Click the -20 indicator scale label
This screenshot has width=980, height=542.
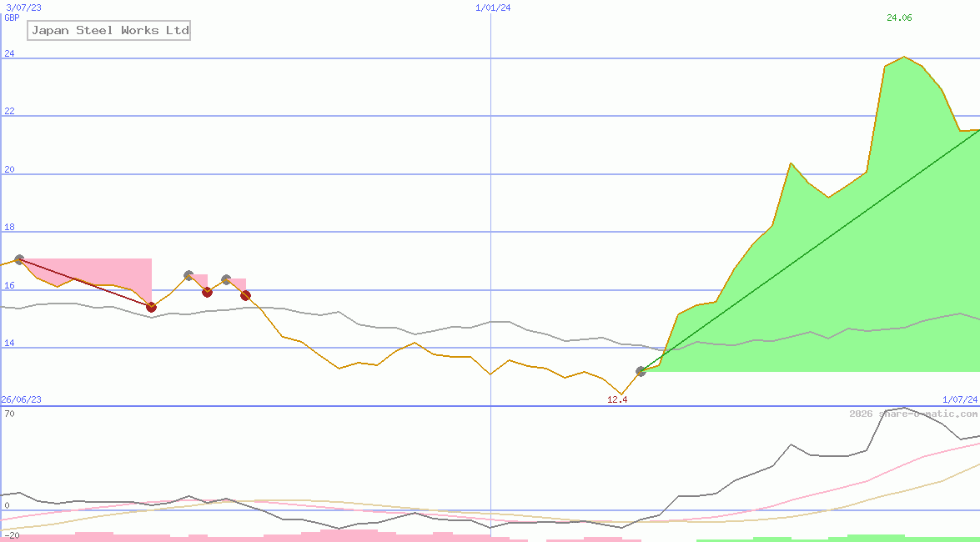(x=11, y=536)
